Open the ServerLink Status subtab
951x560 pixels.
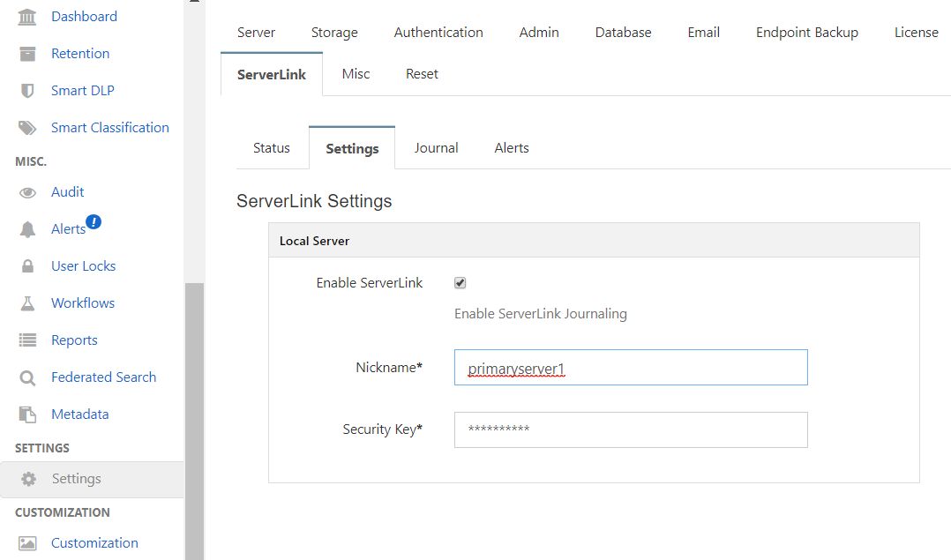(x=271, y=148)
